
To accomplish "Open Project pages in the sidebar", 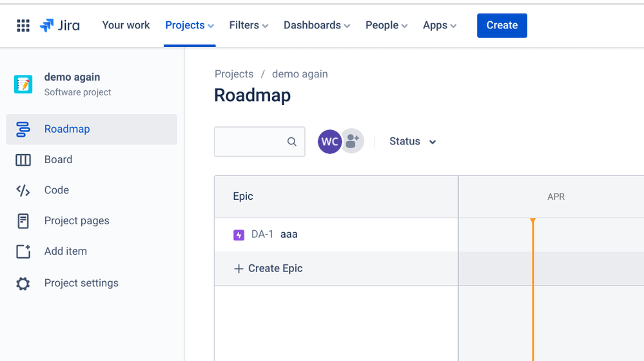I will pyautogui.click(x=92, y=221).
